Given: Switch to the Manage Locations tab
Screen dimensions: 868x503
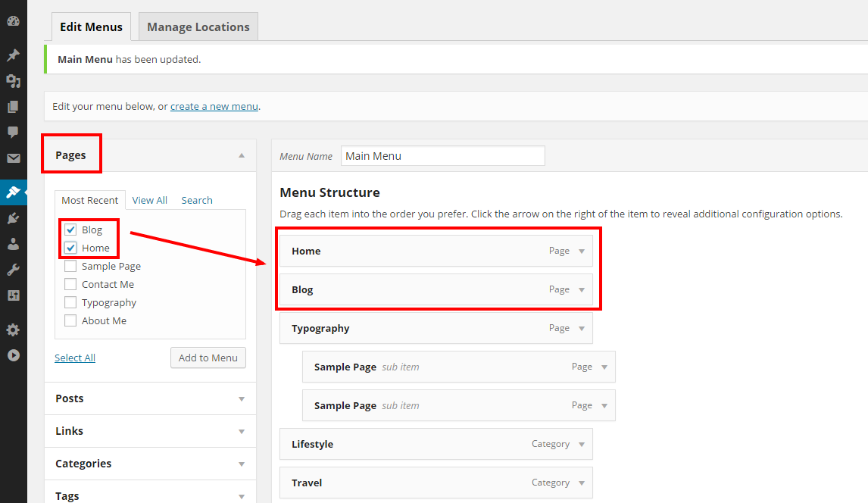Looking at the screenshot, I should 198,27.
